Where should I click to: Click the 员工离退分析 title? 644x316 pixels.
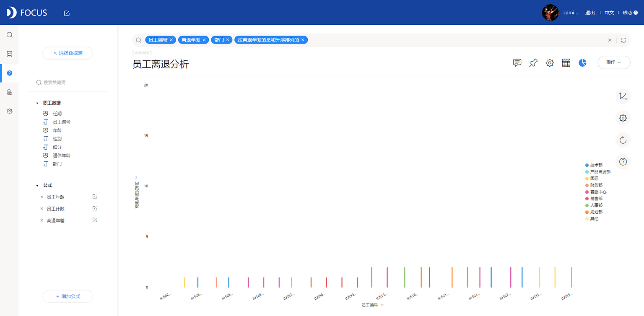click(161, 64)
